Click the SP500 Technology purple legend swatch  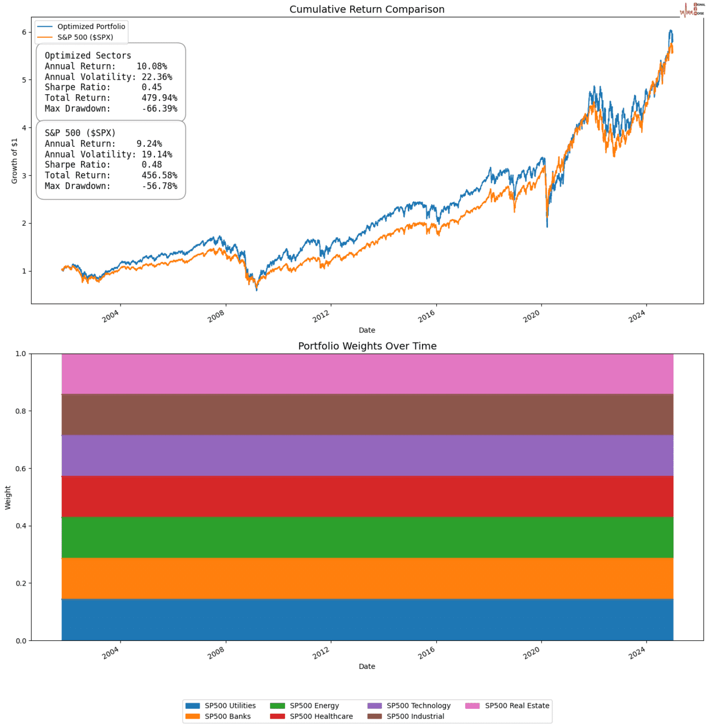pos(374,706)
